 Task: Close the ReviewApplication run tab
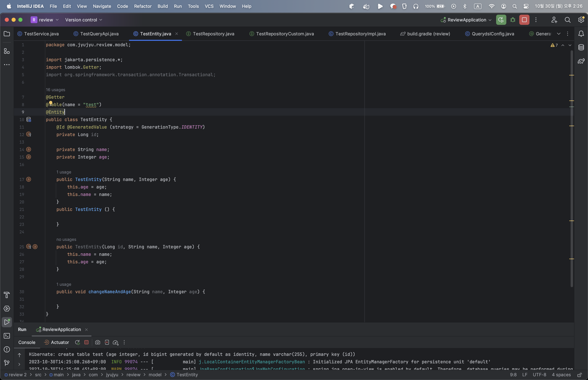[86, 329]
